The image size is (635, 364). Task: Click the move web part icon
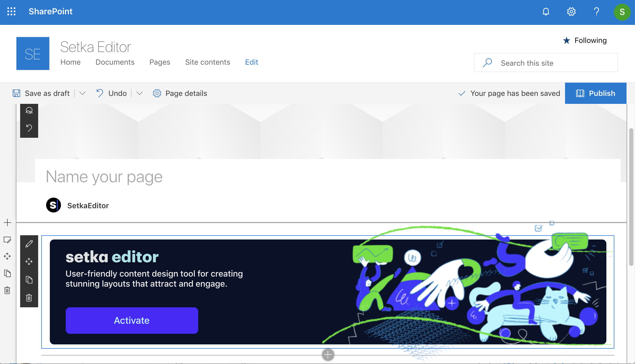(x=29, y=261)
